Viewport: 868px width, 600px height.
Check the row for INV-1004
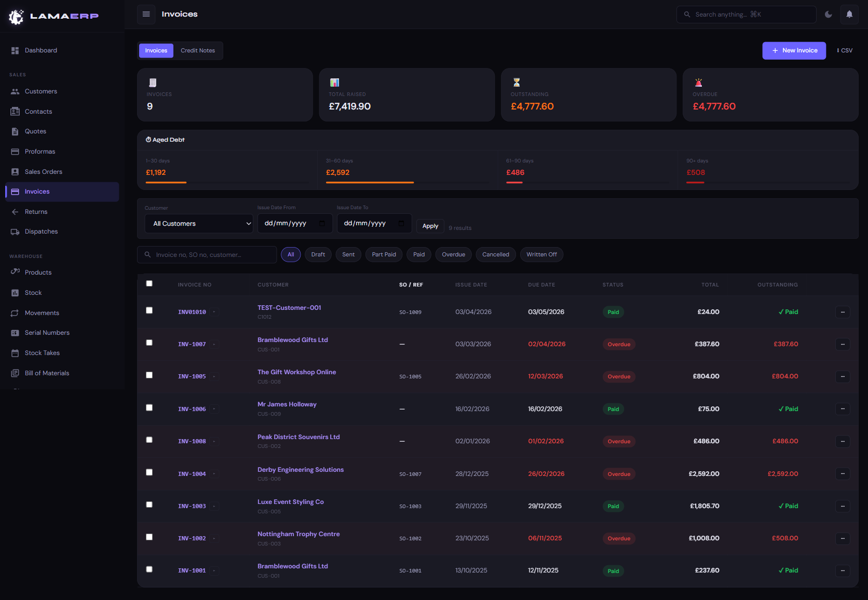[x=150, y=472]
